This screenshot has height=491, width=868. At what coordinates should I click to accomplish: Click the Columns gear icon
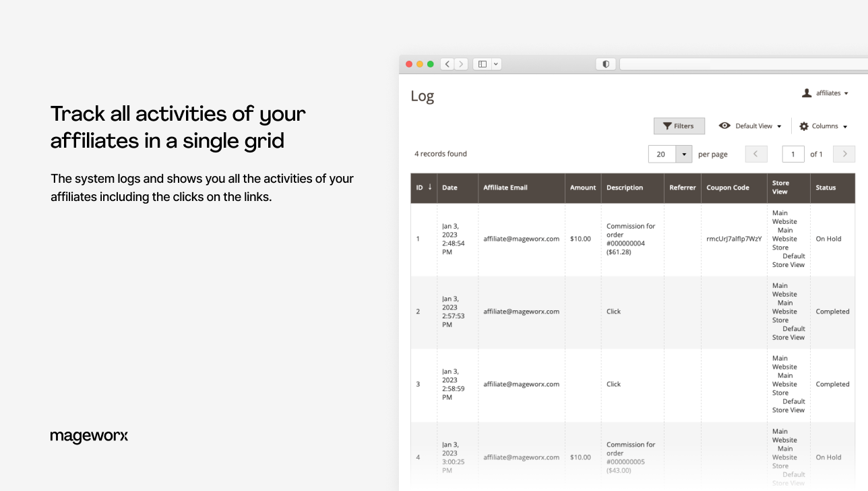point(804,126)
